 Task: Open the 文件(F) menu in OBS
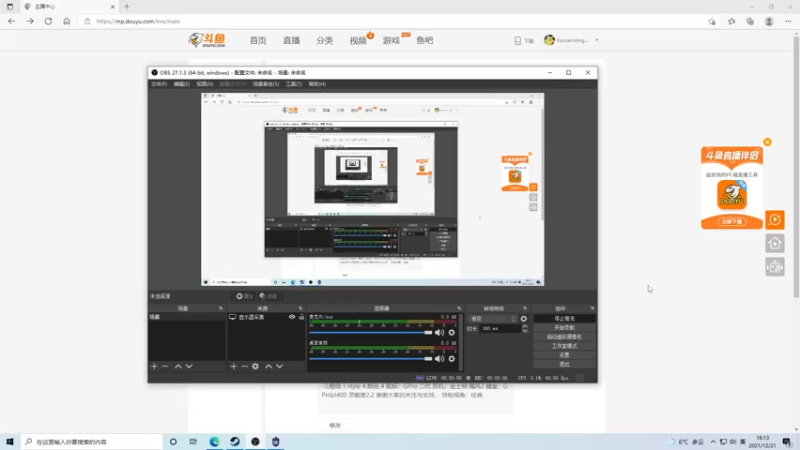click(159, 84)
